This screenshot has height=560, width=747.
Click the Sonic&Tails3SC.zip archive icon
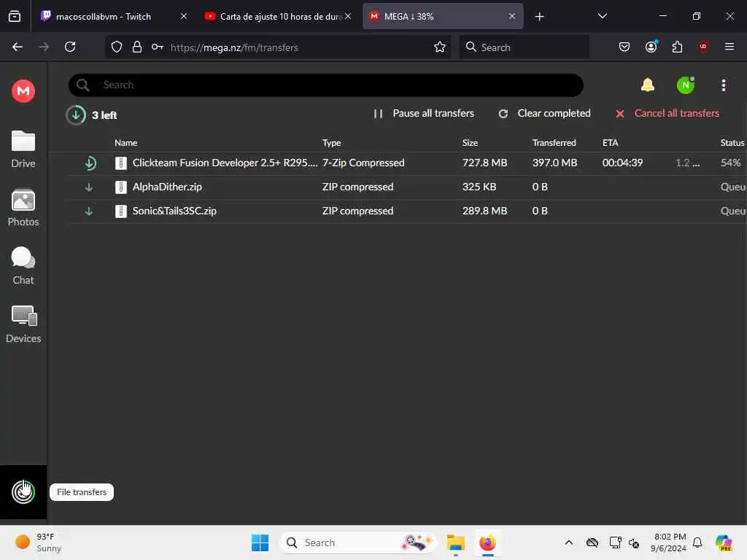pyautogui.click(x=121, y=211)
